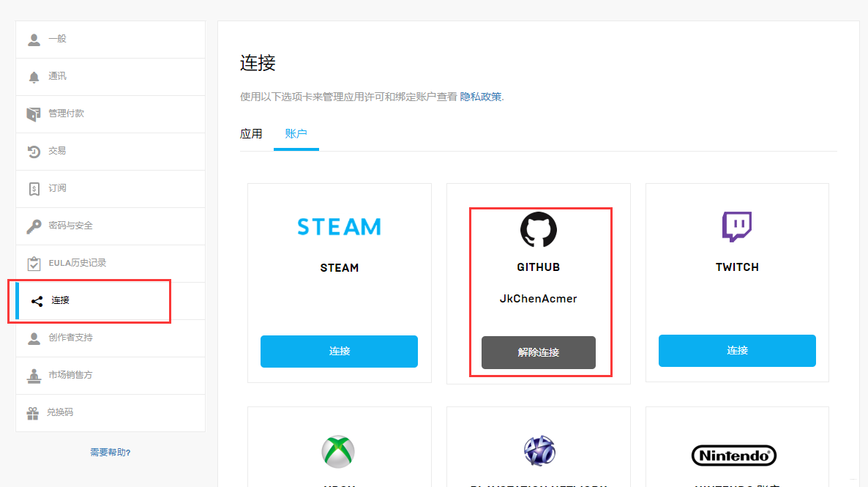Open the 隐私政策 link
This screenshot has width=868, height=487.
tap(481, 97)
